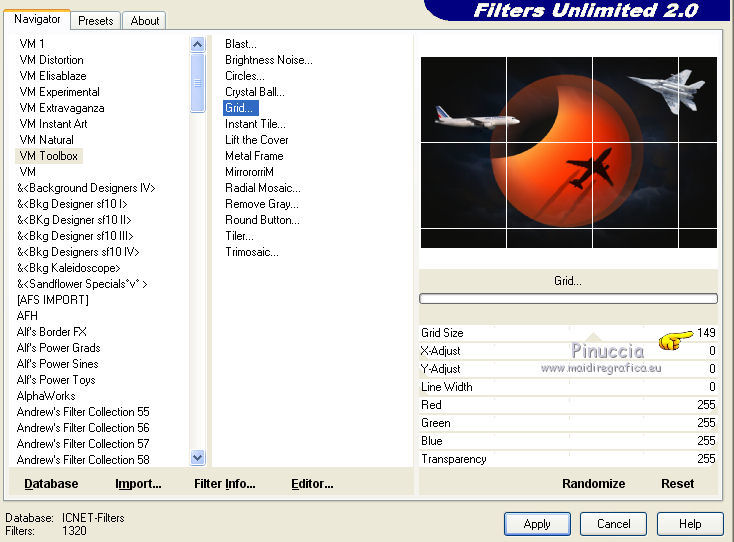Screen dimensions: 734x542
Task: Select VM Toolbox category
Action: [x=49, y=156]
